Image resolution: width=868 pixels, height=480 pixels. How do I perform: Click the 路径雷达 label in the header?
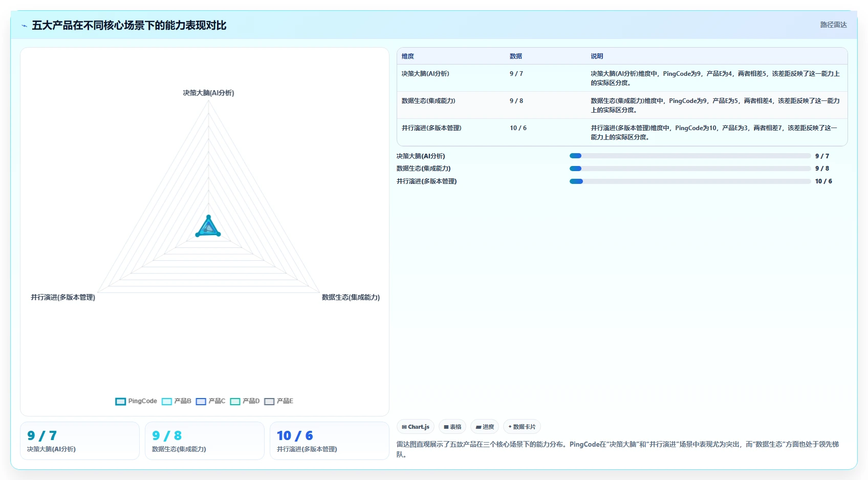point(833,25)
